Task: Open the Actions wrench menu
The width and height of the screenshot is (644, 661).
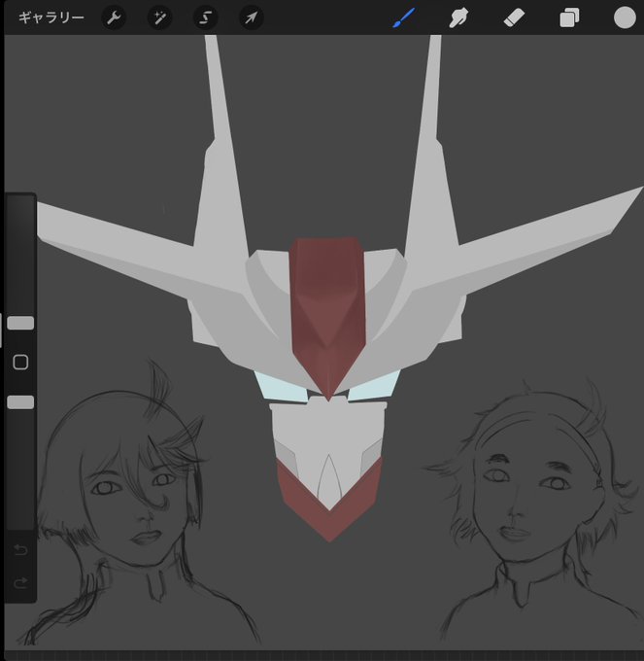Action: click(114, 17)
